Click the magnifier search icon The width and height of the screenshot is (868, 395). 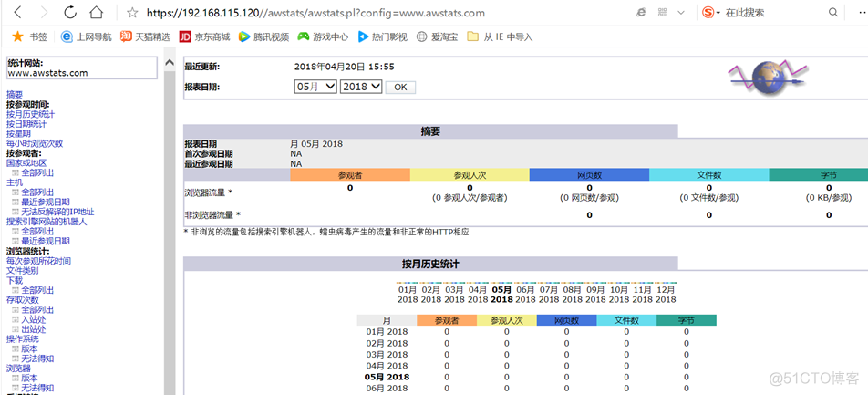[x=832, y=12]
